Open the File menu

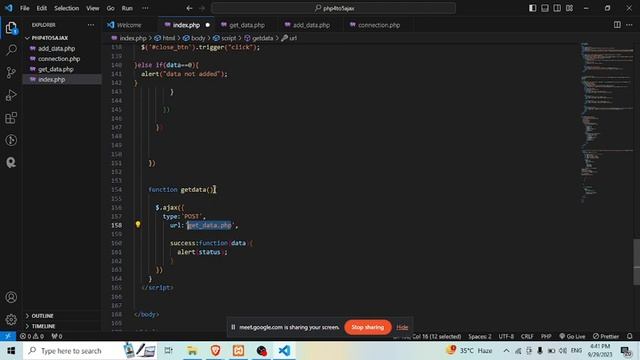click(24, 8)
